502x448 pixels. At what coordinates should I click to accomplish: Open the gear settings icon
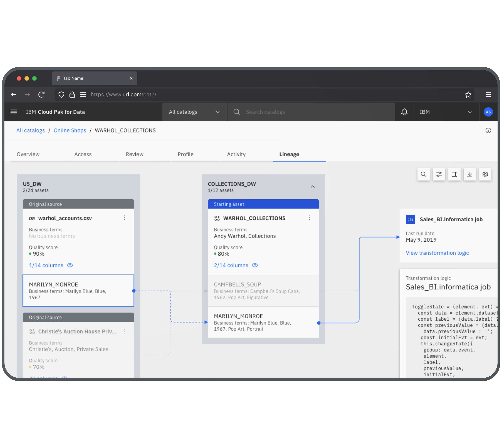pos(485,174)
